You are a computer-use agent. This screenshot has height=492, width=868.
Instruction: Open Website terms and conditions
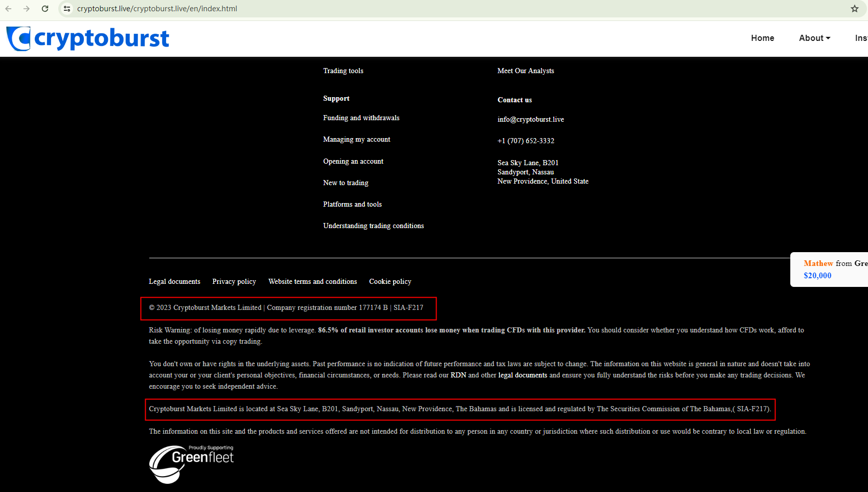coord(313,281)
